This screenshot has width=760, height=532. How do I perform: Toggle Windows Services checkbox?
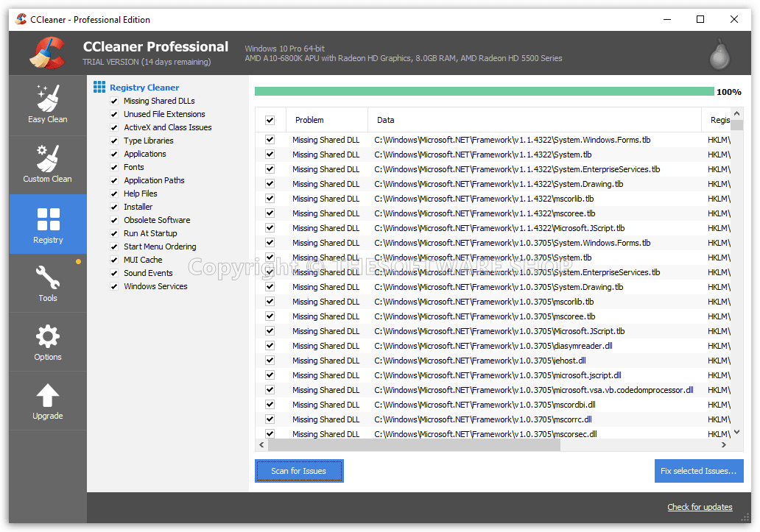pyautogui.click(x=114, y=286)
